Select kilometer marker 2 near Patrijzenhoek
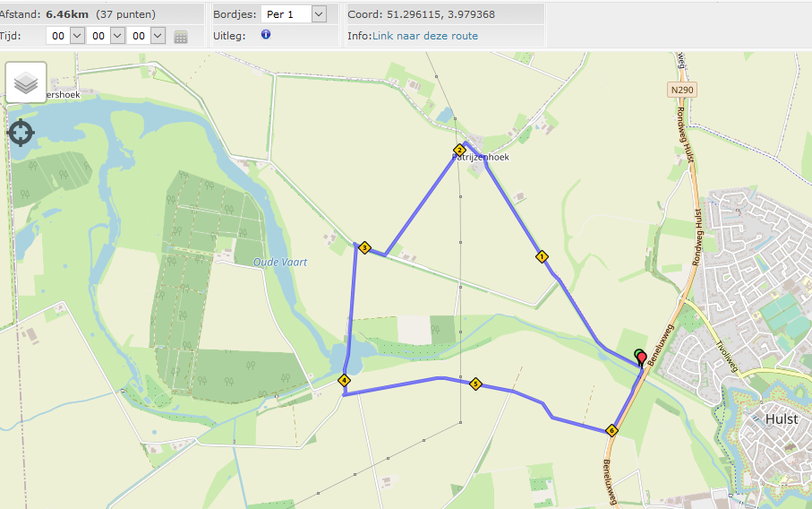 pyautogui.click(x=459, y=151)
